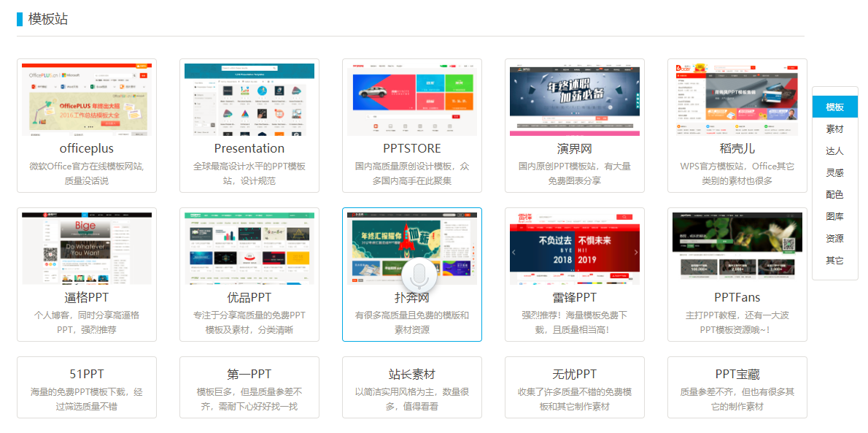Click description 模板巨多，但是质量参差不齐
Viewport: 868px width, 433px height.
pyautogui.click(x=249, y=399)
